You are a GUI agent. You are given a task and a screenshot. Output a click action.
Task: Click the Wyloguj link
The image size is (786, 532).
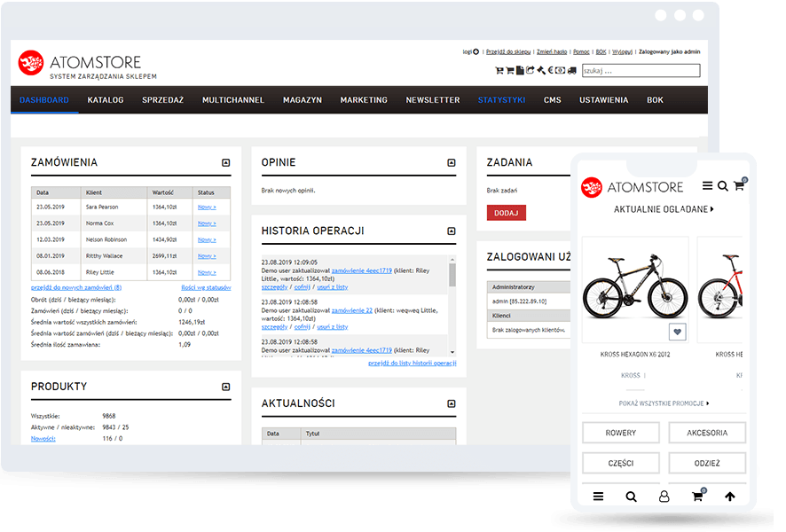pyautogui.click(x=622, y=51)
